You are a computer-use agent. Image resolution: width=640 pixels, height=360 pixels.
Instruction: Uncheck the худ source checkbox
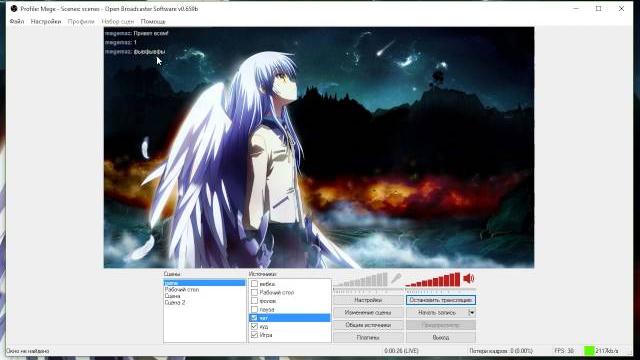pyautogui.click(x=254, y=327)
